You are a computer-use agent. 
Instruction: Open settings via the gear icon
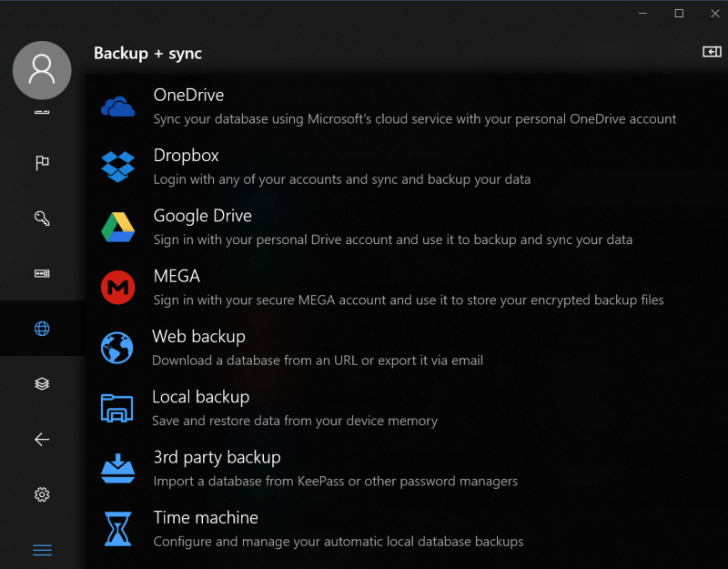click(42, 494)
